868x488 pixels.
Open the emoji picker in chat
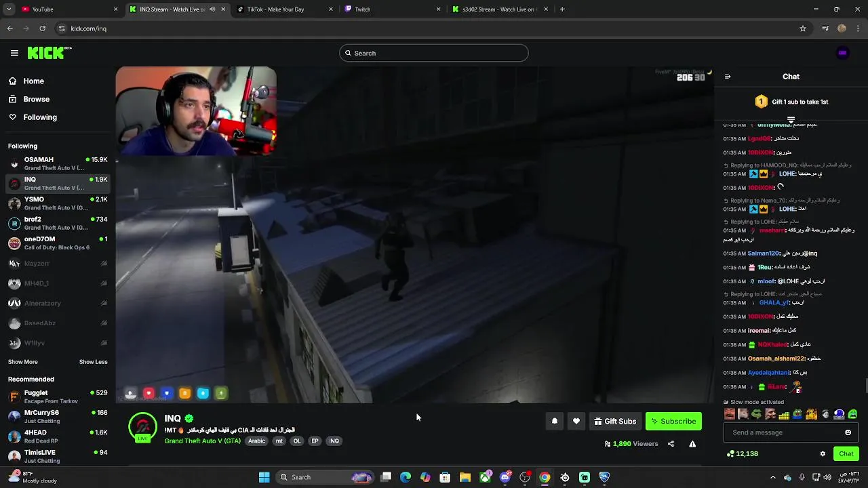click(848, 432)
